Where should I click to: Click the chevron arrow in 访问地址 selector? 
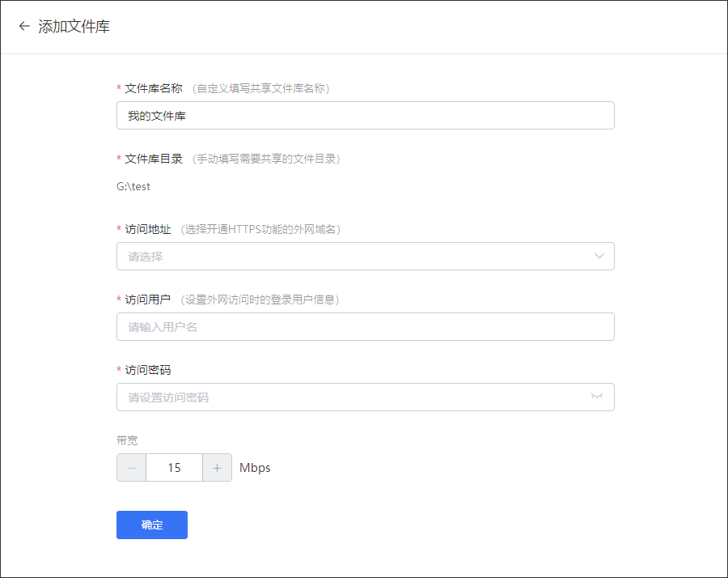pos(599,257)
